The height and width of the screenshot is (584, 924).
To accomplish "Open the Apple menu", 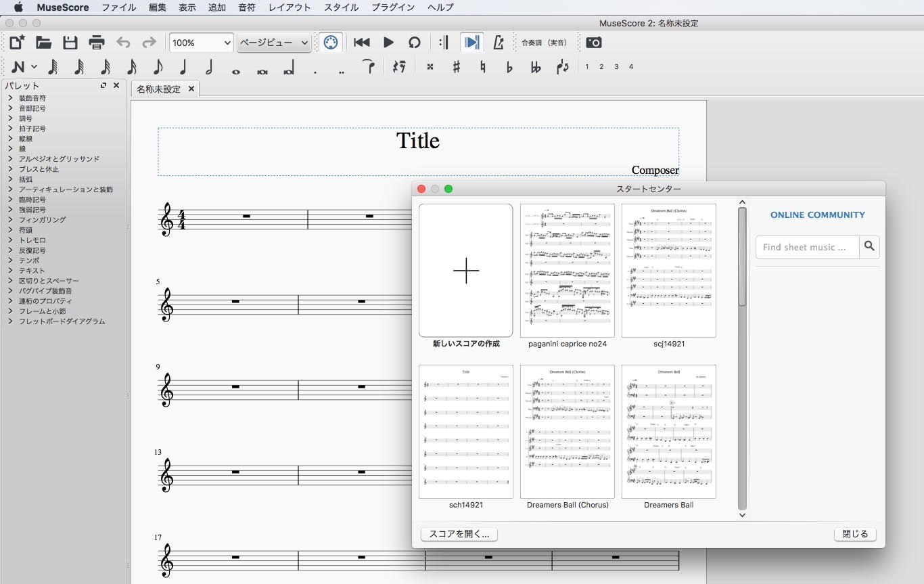I will pos(18,7).
